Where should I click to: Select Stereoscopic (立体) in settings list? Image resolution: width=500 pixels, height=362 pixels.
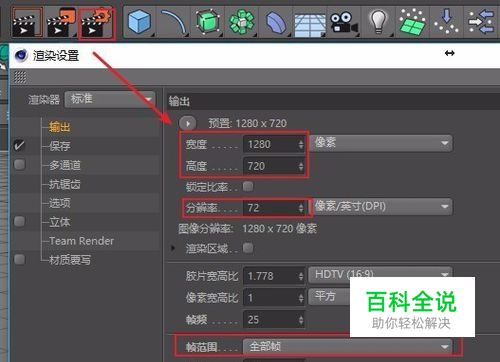tap(59, 222)
